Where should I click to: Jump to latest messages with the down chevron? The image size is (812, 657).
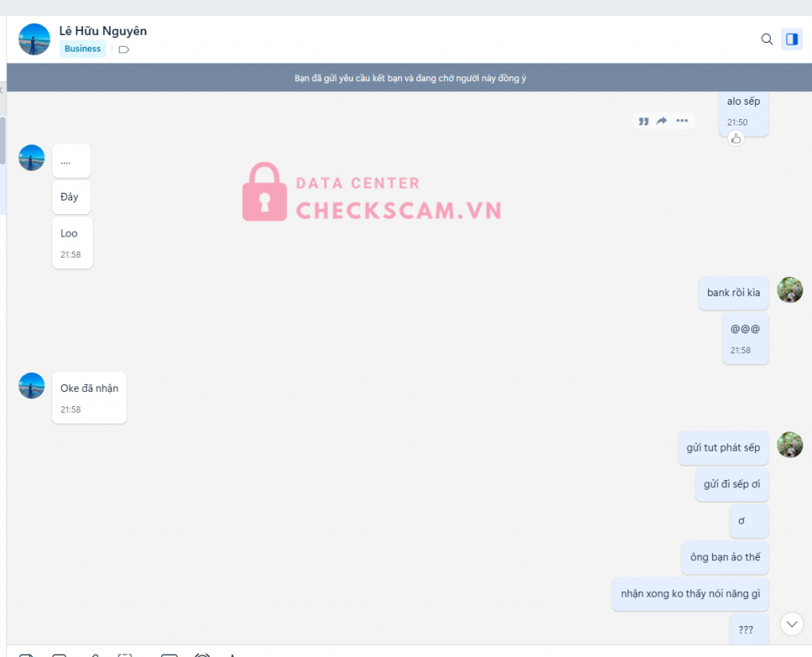791,624
